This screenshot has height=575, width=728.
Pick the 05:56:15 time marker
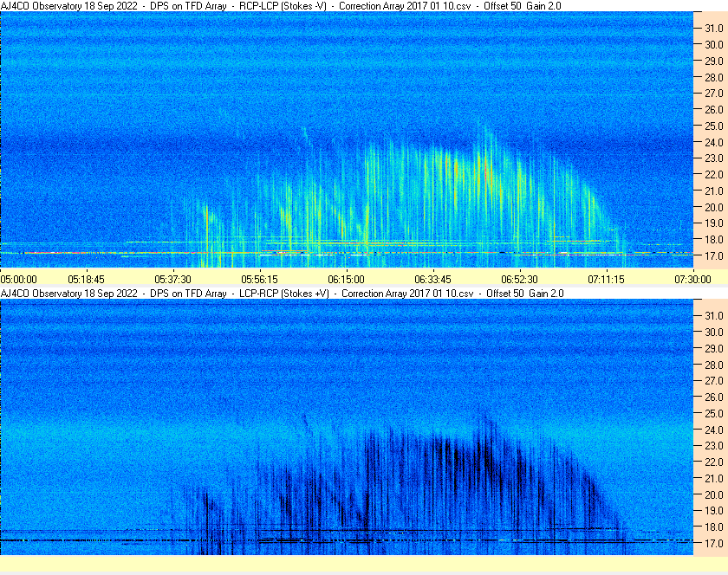[x=259, y=279]
